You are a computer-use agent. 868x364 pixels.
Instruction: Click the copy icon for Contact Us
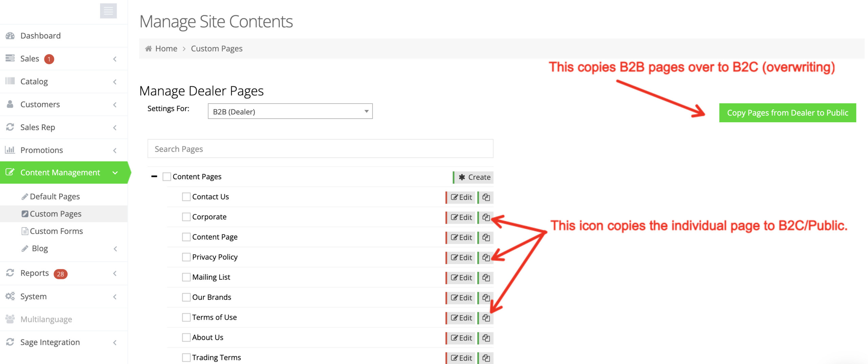pyautogui.click(x=486, y=197)
